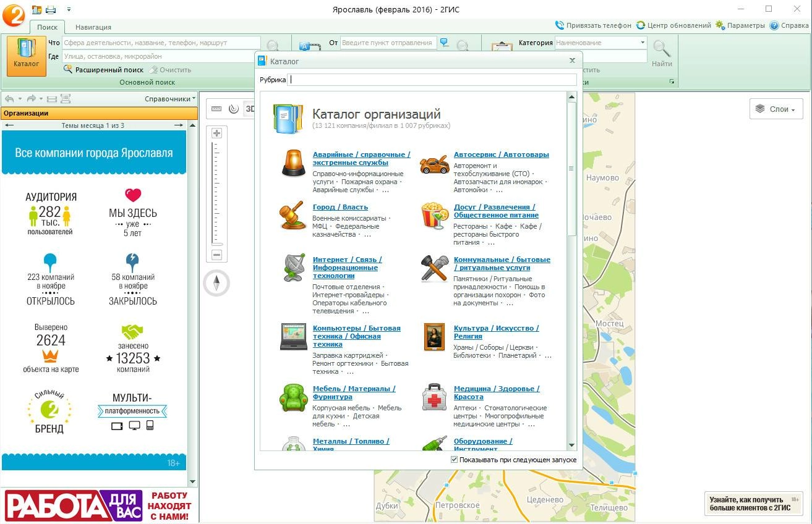The width and height of the screenshot is (812, 524).
Task: Click the map zoom-out minus button
Action: (x=216, y=255)
